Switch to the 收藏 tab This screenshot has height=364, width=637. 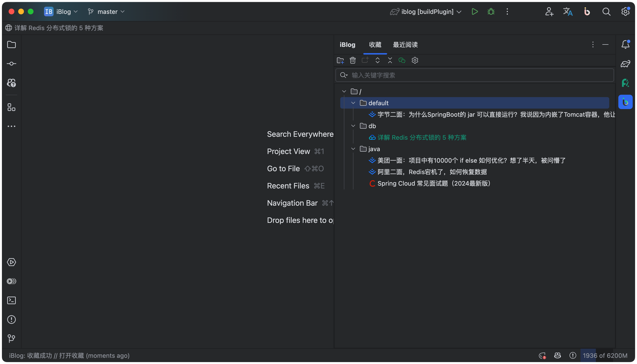point(375,45)
